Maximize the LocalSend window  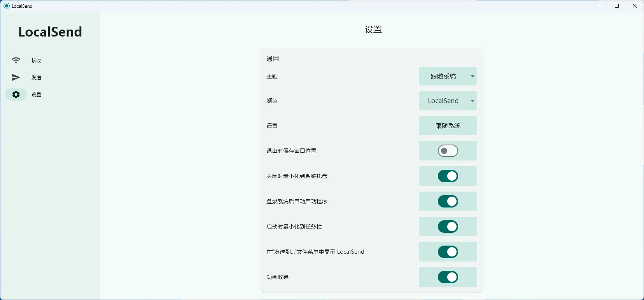point(617,6)
